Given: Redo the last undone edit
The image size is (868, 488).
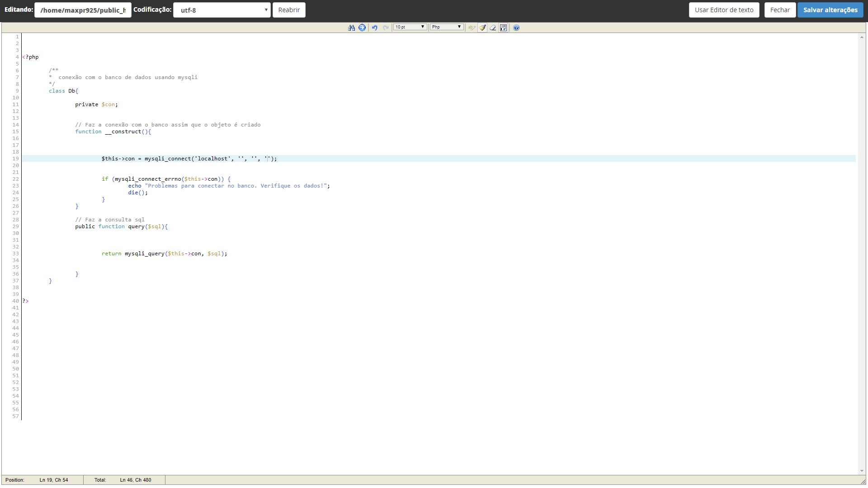Looking at the screenshot, I should (x=386, y=28).
